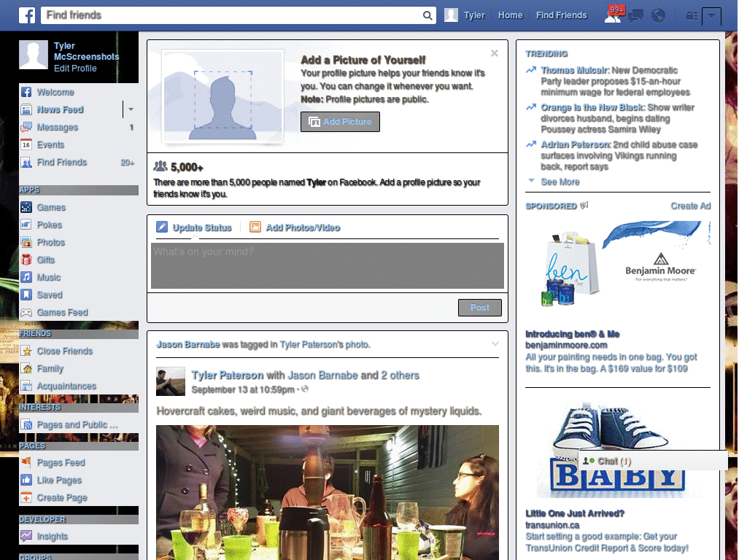
Task: Click the Close Friends star icon
Action: 27,351
